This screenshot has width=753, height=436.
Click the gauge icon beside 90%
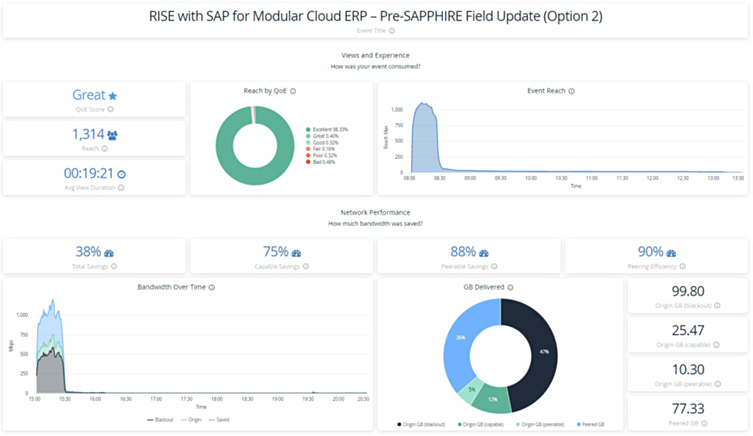[671, 253]
